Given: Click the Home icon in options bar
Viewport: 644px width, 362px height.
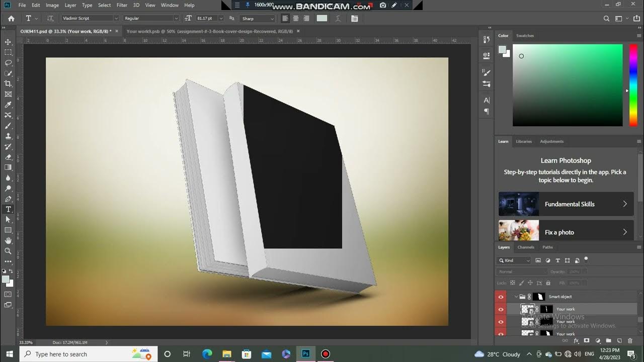Looking at the screenshot, I should (x=11, y=18).
